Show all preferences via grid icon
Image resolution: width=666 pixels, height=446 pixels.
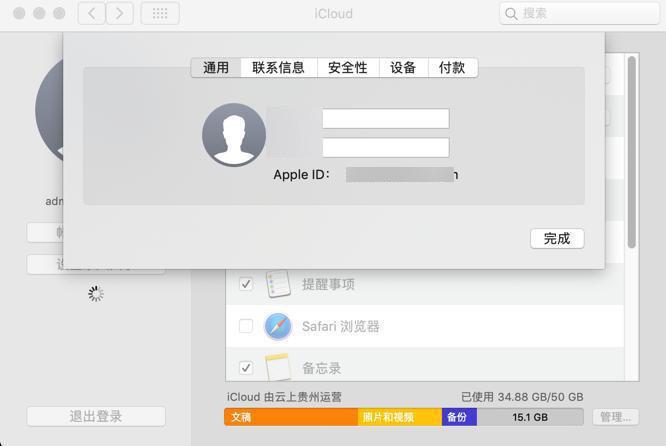tap(160, 14)
